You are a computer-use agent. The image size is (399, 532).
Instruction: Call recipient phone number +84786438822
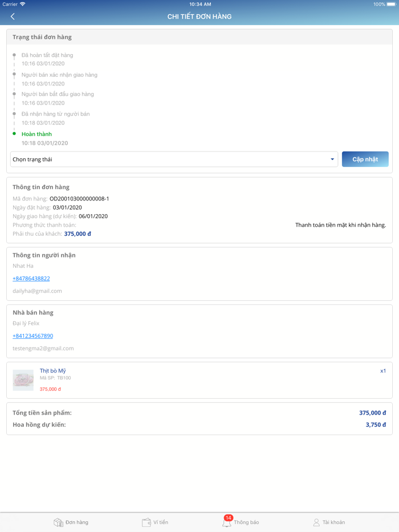(x=31, y=279)
